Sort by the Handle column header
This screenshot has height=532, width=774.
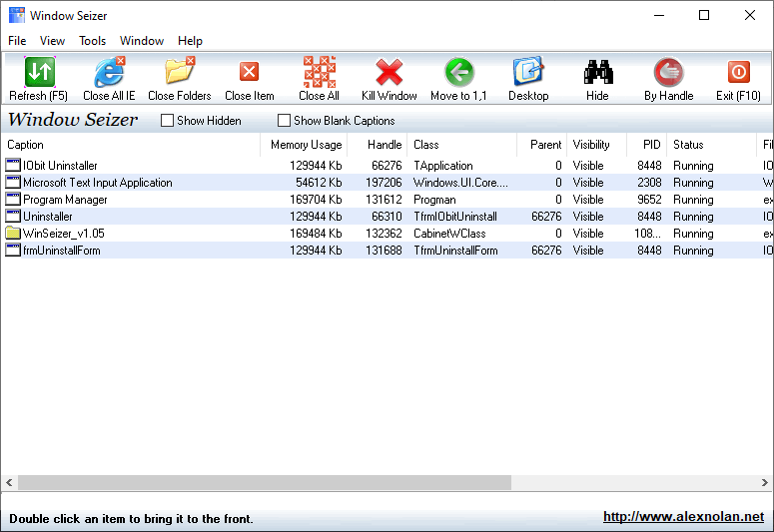pos(378,145)
